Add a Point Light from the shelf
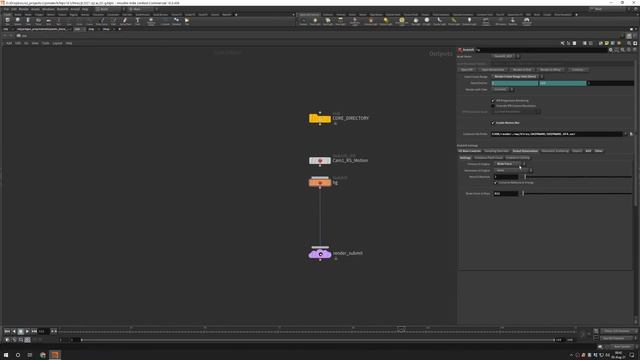Screen dimensions: 640x360 click(x=315, y=21)
